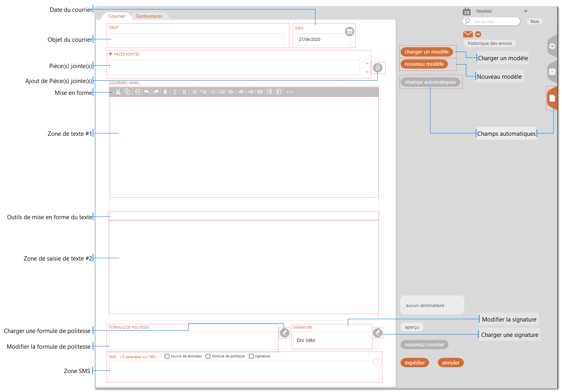Click the tous filter button
Image resolution: width=562 pixels, height=392 pixels.
coord(534,21)
